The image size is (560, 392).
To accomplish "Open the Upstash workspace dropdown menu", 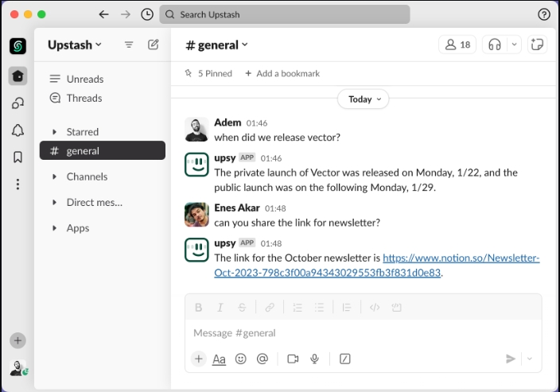I will (75, 45).
